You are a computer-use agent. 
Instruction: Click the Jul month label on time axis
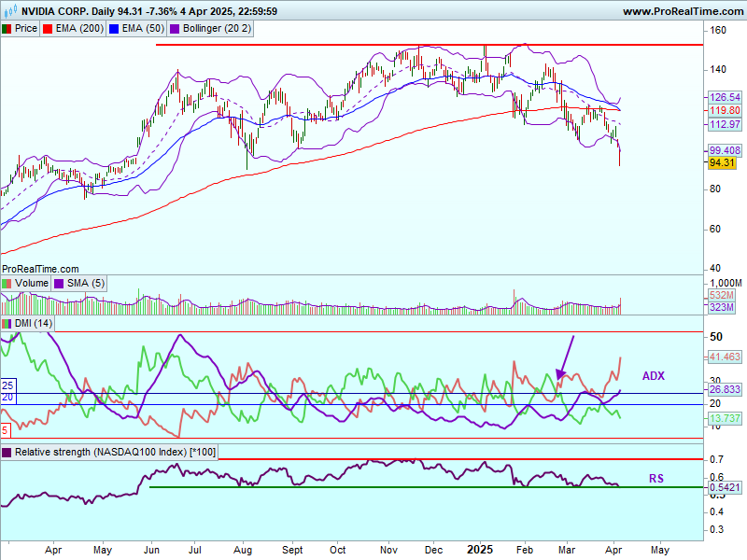pos(195,551)
